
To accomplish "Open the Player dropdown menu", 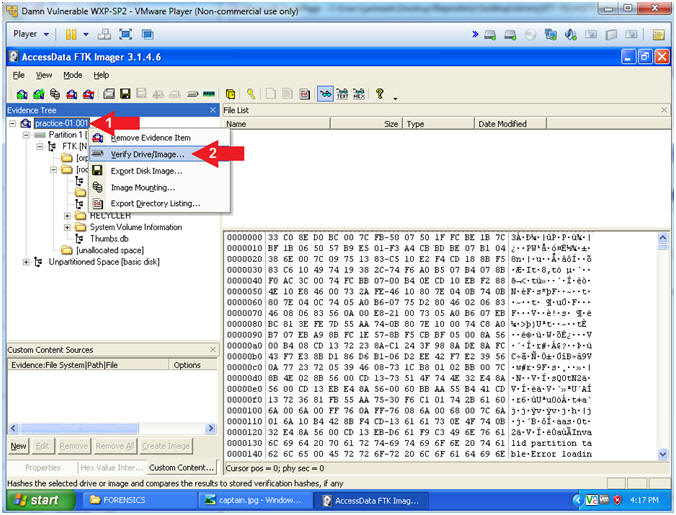I will [31, 34].
